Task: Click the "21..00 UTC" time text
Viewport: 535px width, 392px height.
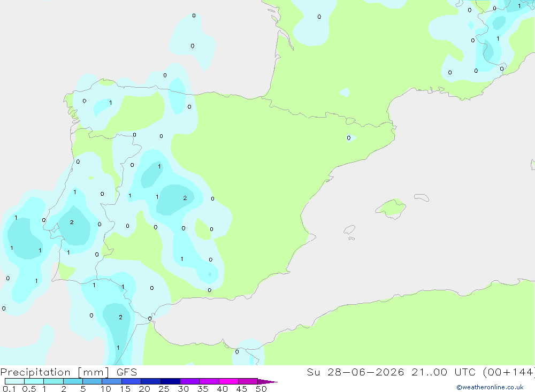Action: pyautogui.click(x=443, y=372)
